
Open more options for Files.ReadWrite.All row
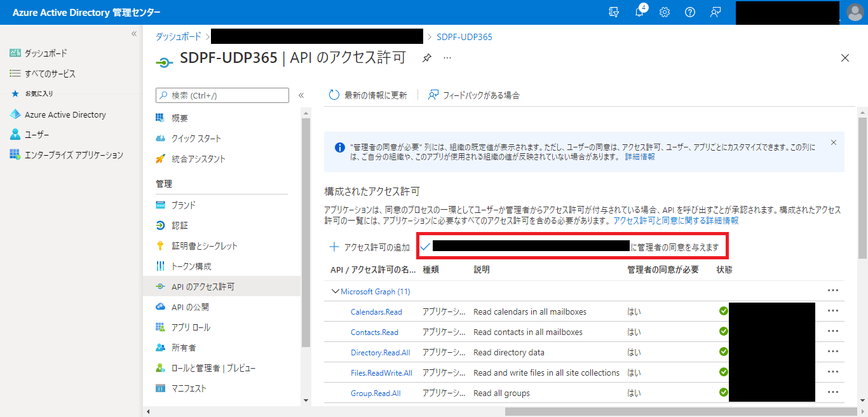pos(833,373)
